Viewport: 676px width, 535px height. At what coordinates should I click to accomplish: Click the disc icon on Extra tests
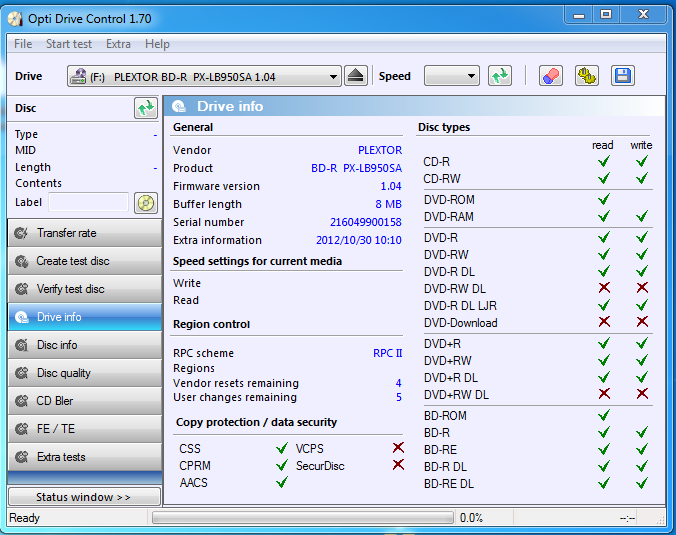[x=21, y=457]
